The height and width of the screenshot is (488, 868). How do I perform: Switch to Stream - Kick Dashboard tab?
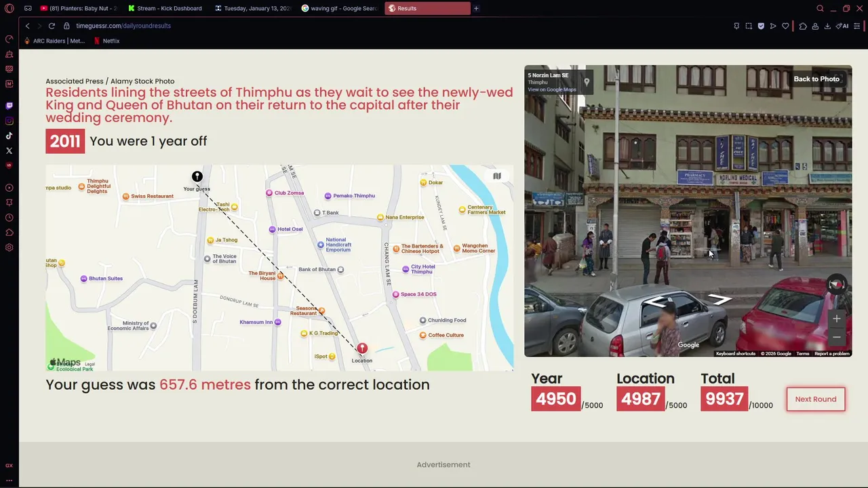tap(165, 8)
